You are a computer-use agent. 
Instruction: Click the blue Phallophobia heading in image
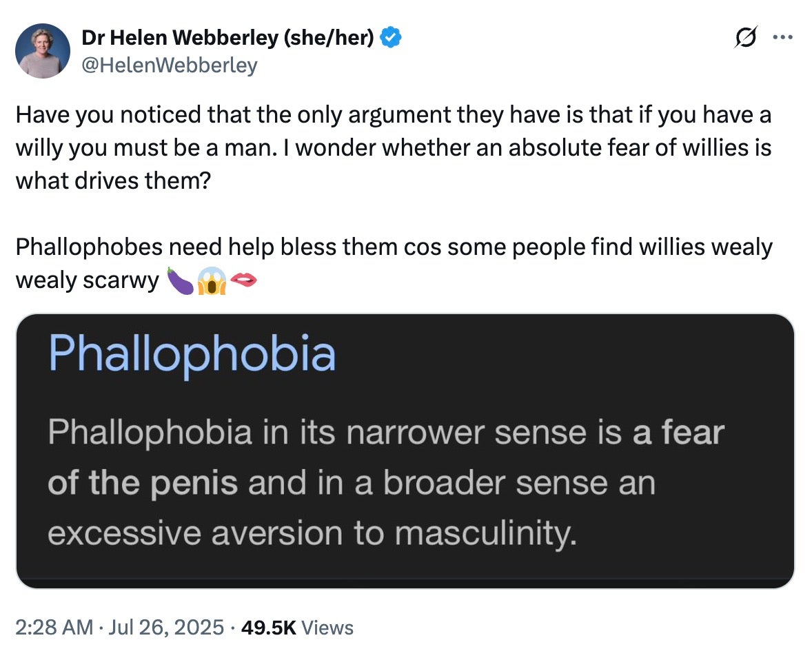point(192,354)
